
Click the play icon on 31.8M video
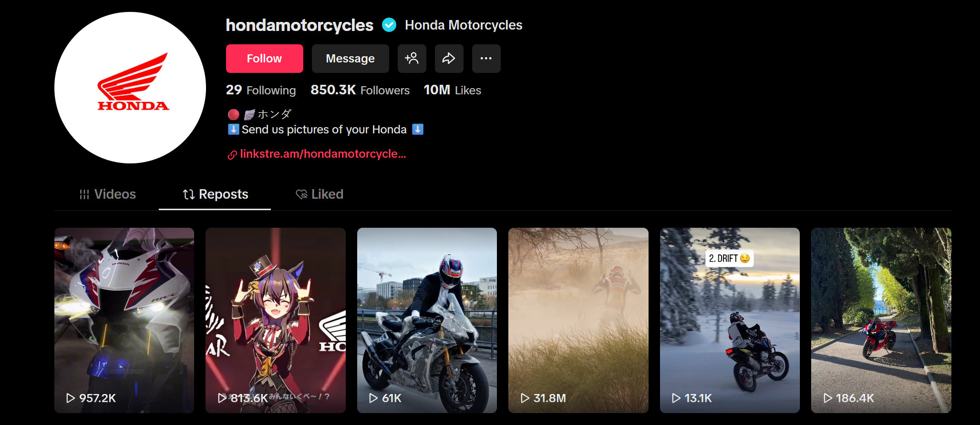coord(525,398)
